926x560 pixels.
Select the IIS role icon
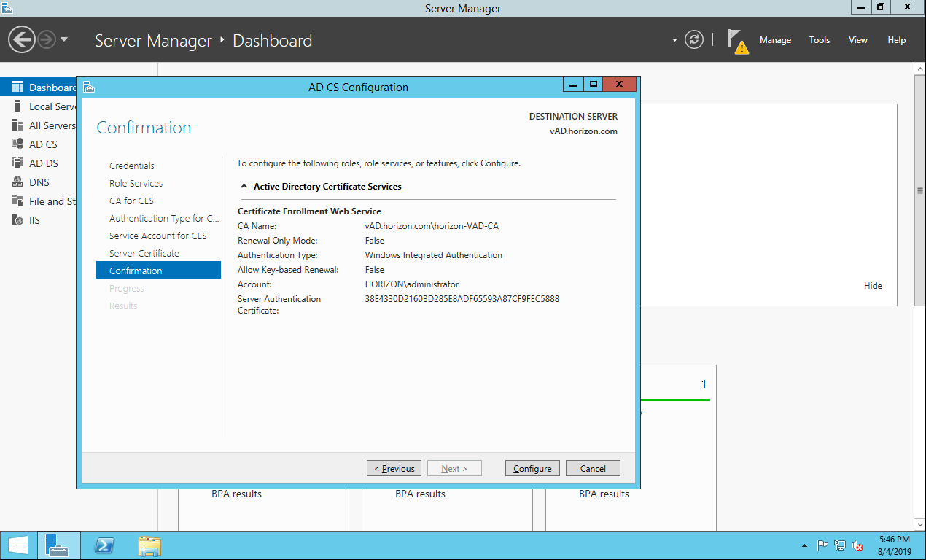pyautogui.click(x=17, y=220)
